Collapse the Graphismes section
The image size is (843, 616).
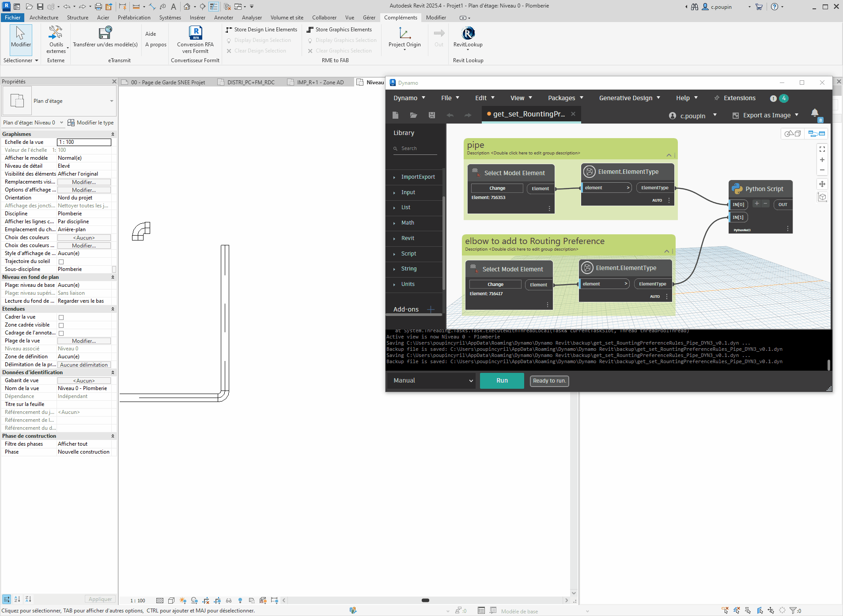113,134
